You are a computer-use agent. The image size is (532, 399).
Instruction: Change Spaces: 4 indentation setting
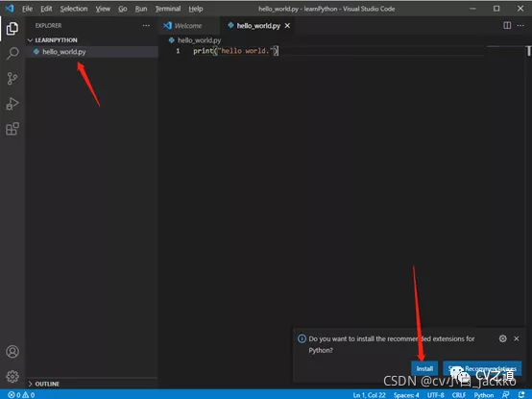tap(406, 395)
